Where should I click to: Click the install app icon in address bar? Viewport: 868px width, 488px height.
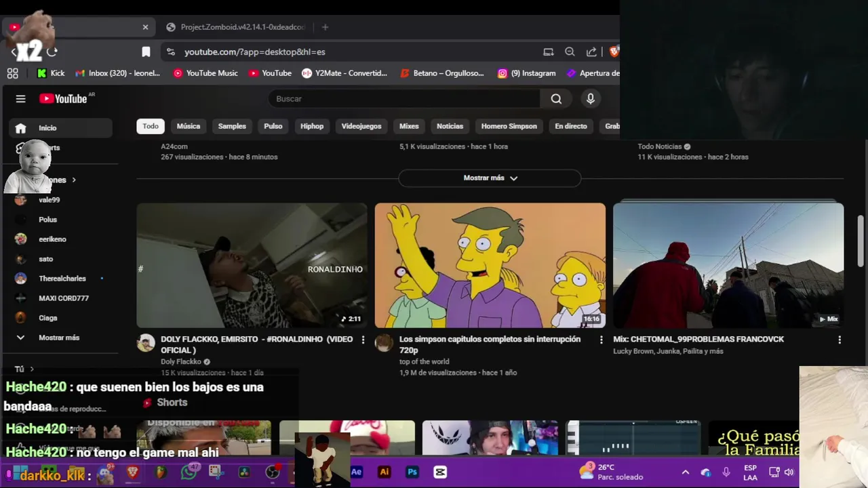(549, 52)
